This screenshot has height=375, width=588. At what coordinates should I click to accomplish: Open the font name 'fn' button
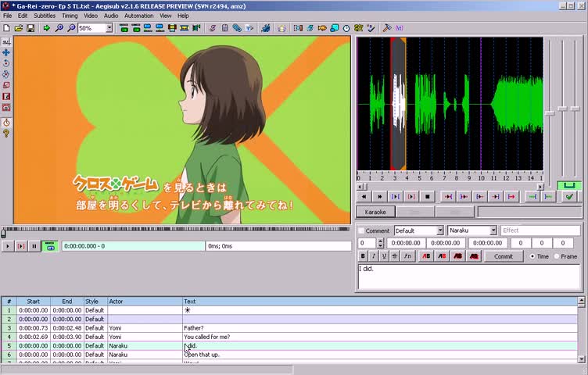407,256
